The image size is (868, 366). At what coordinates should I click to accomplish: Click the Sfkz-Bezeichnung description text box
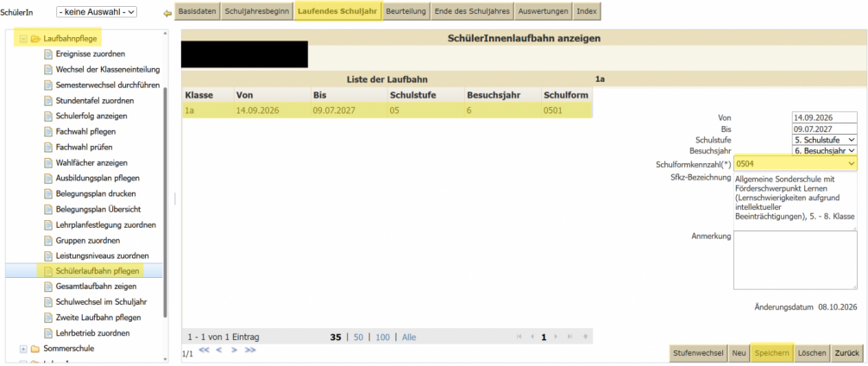795,201
